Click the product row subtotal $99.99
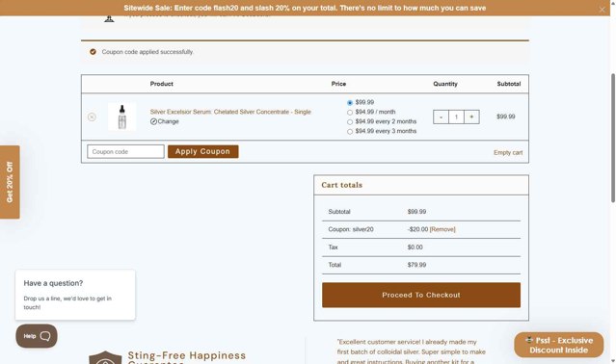The image size is (616, 364). pos(505,117)
